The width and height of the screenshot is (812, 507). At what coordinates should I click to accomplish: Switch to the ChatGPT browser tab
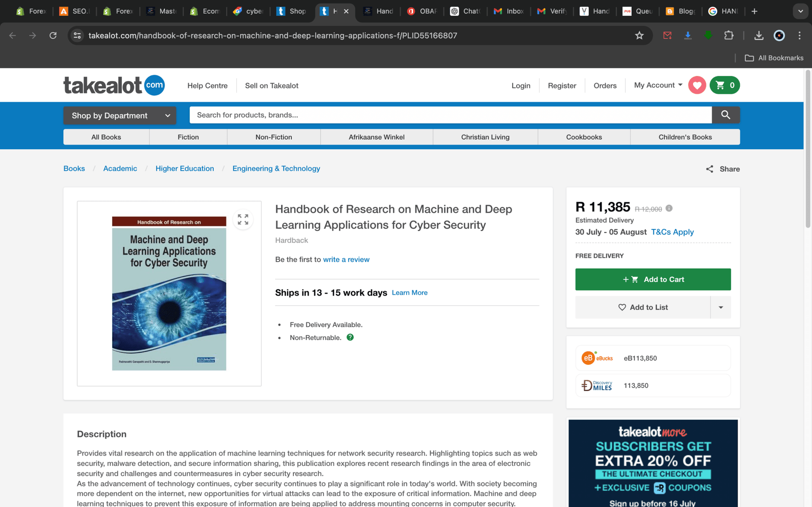point(465,11)
